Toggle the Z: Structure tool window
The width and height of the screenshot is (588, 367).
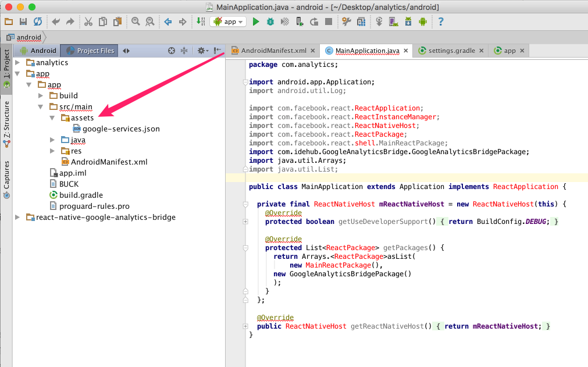pos(6,124)
